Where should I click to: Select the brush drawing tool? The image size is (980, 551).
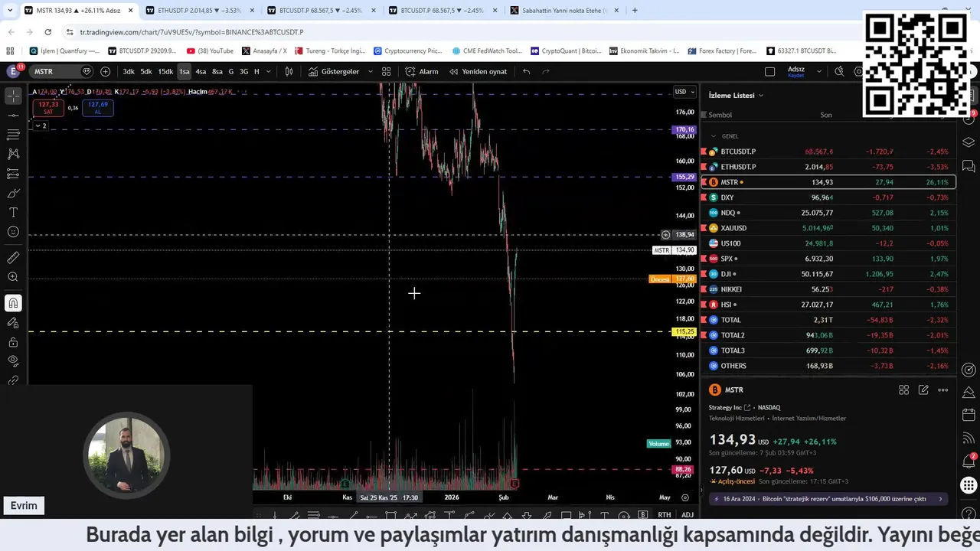[x=13, y=193]
